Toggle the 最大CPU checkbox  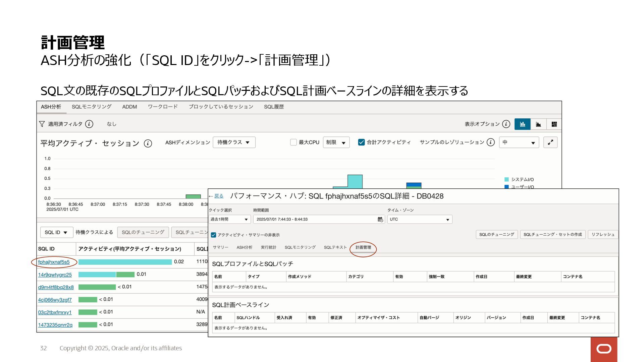pyautogui.click(x=293, y=142)
